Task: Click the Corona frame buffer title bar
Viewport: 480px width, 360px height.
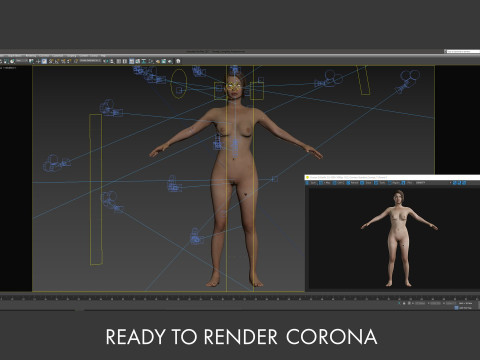Action: click(x=392, y=177)
